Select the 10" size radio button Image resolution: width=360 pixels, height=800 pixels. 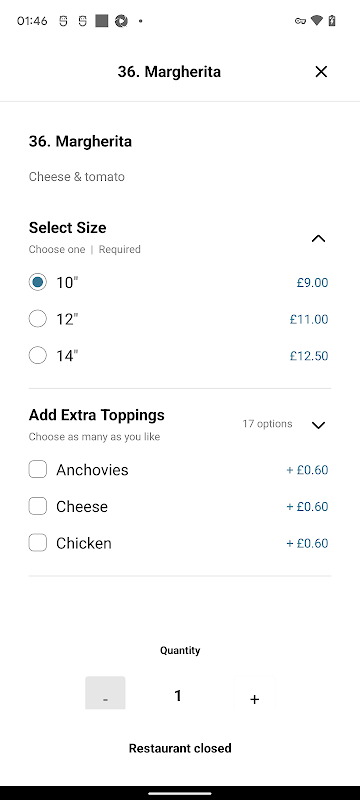pyautogui.click(x=38, y=282)
